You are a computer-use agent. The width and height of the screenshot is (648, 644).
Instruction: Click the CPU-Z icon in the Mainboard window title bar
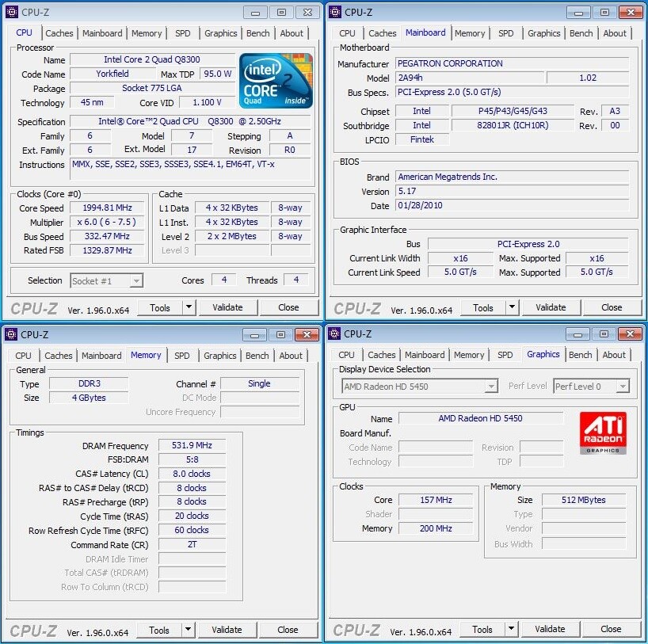pos(335,13)
